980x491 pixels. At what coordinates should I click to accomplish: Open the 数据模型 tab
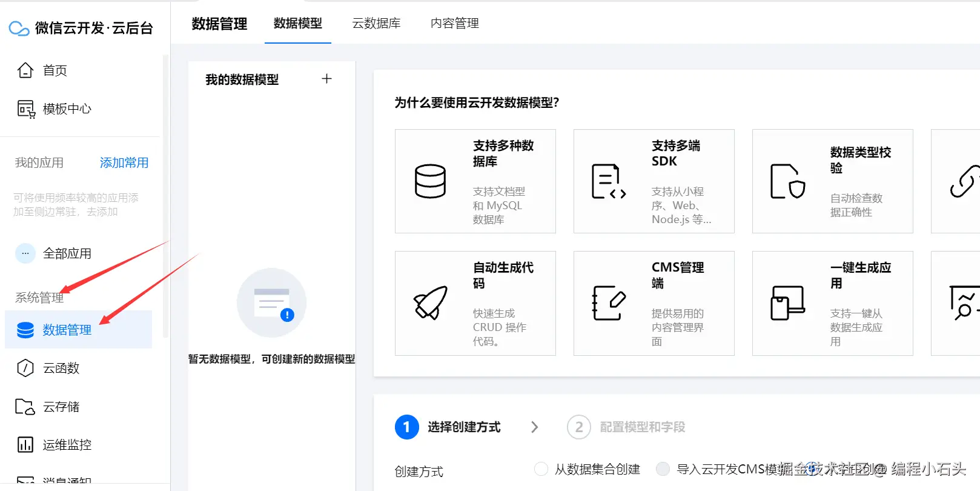pos(298,23)
